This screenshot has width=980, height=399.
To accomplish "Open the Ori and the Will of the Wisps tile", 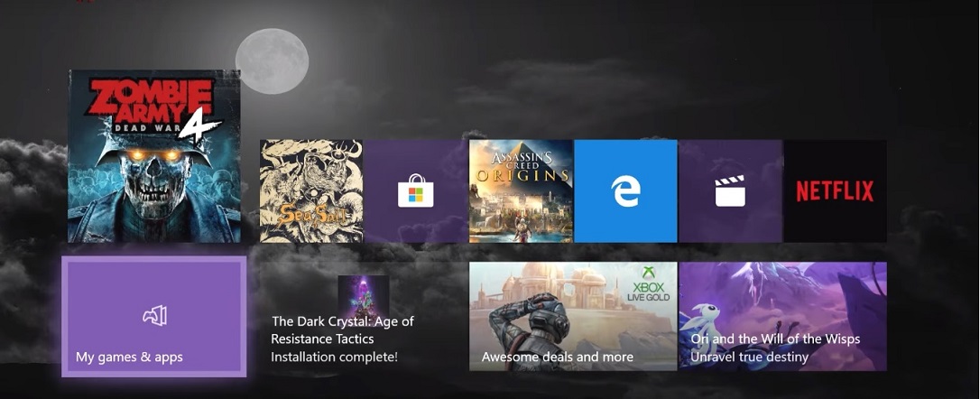I will point(782,317).
